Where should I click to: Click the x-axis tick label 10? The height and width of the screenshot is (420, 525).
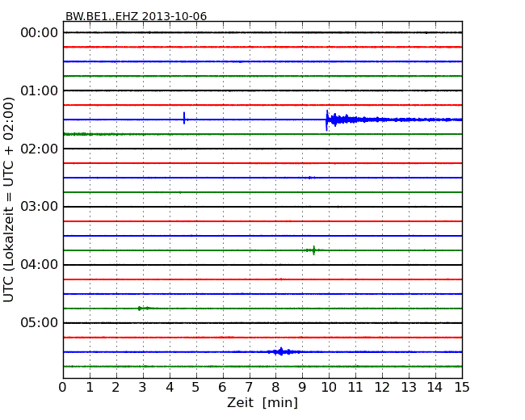[x=329, y=388]
